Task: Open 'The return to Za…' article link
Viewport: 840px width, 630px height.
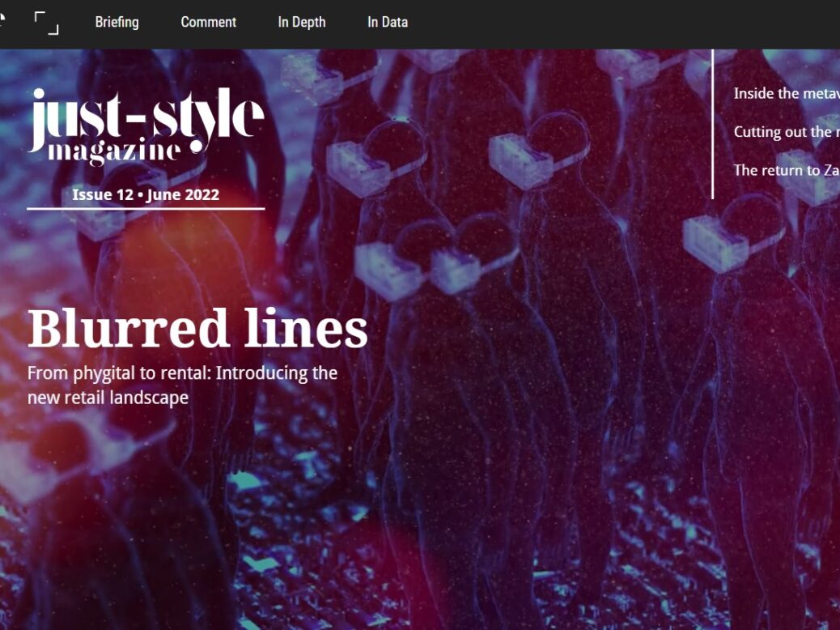Action: (x=787, y=171)
